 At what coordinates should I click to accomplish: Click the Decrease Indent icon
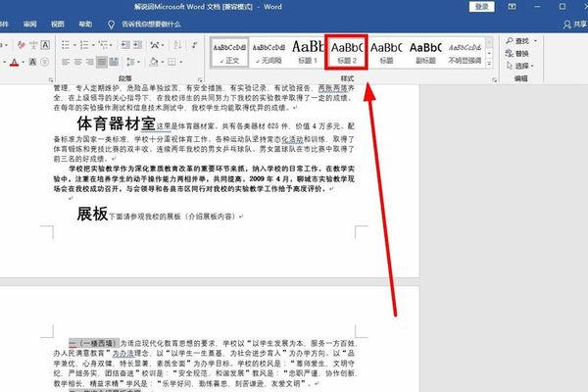coord(124,45)
